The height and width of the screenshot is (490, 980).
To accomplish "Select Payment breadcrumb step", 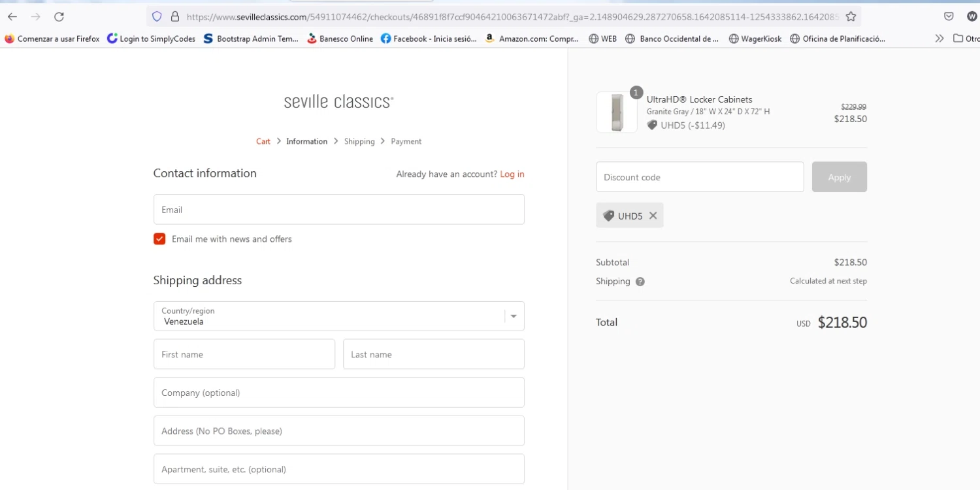I will [406, 141].
